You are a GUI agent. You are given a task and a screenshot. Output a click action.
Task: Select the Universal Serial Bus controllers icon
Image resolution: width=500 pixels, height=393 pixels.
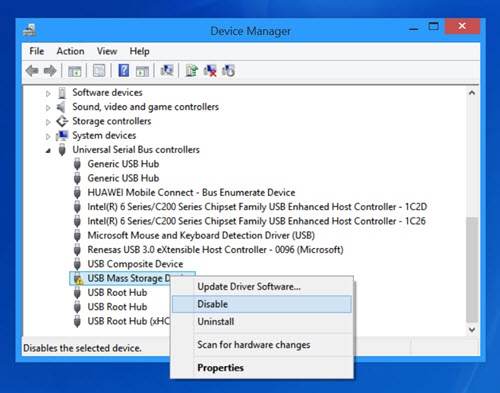click(62, 150)
